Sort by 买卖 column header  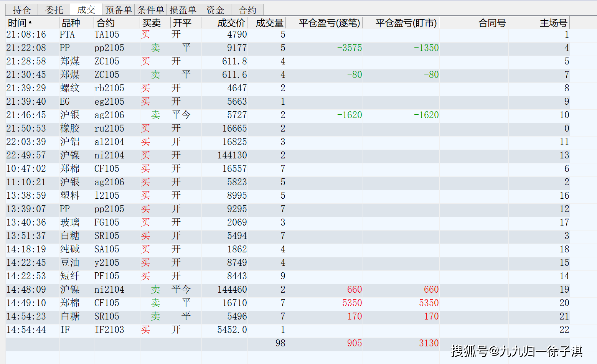tap(155, 23)
